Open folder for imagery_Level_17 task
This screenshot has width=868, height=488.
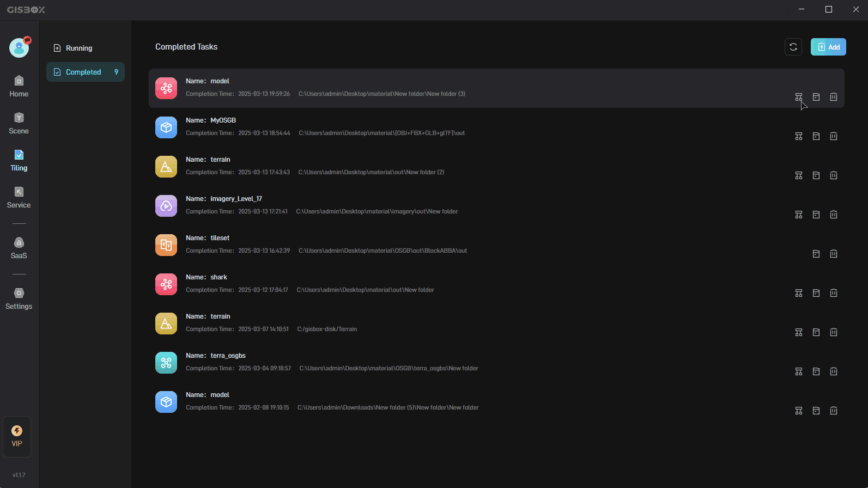(816, 215)
